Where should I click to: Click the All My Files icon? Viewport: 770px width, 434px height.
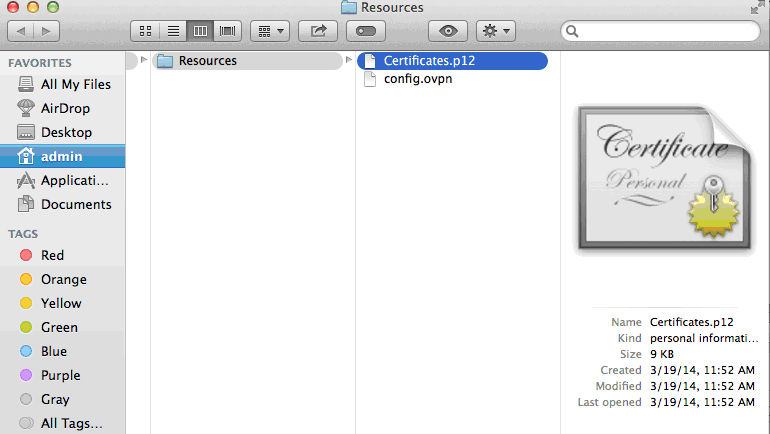tap(26, 84)
